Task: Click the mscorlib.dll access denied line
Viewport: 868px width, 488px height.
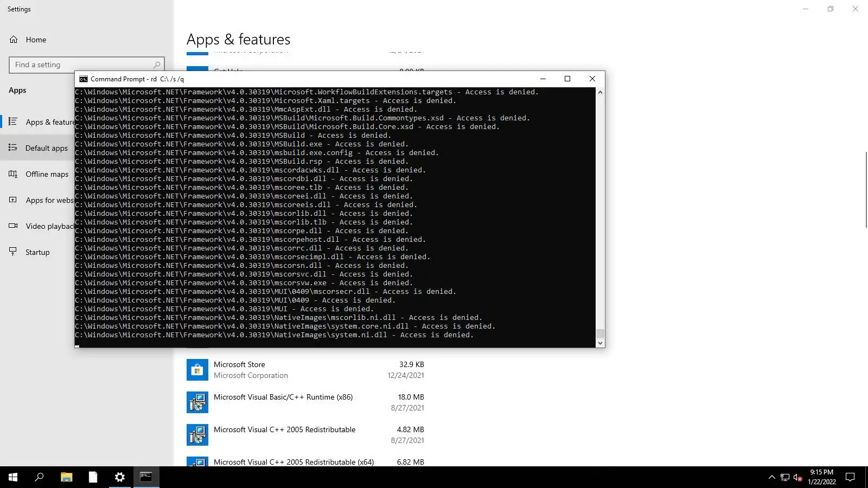Action: click(x=244, y=214)
